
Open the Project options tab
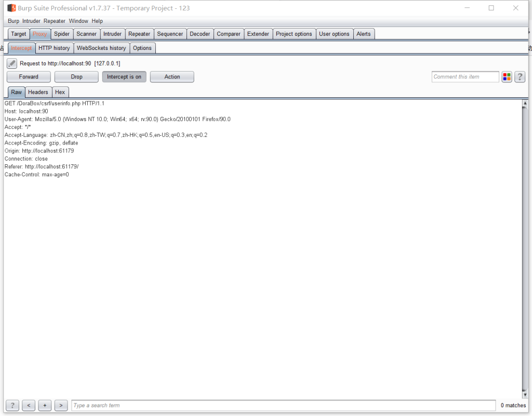pos(294,34)
